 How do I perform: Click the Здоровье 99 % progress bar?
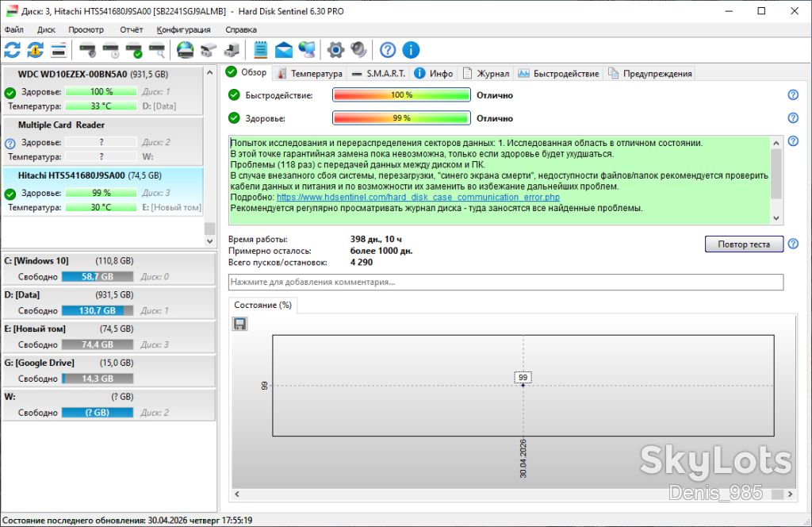401,118
